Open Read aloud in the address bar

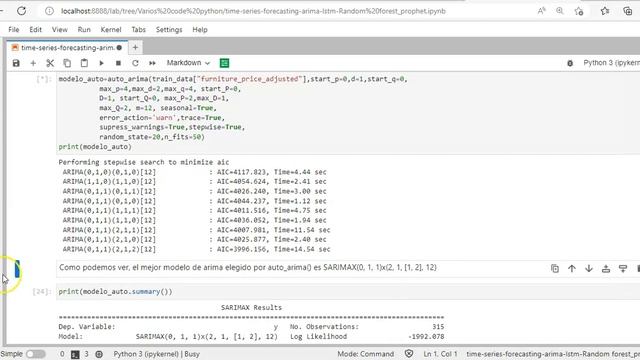point(542,11)
